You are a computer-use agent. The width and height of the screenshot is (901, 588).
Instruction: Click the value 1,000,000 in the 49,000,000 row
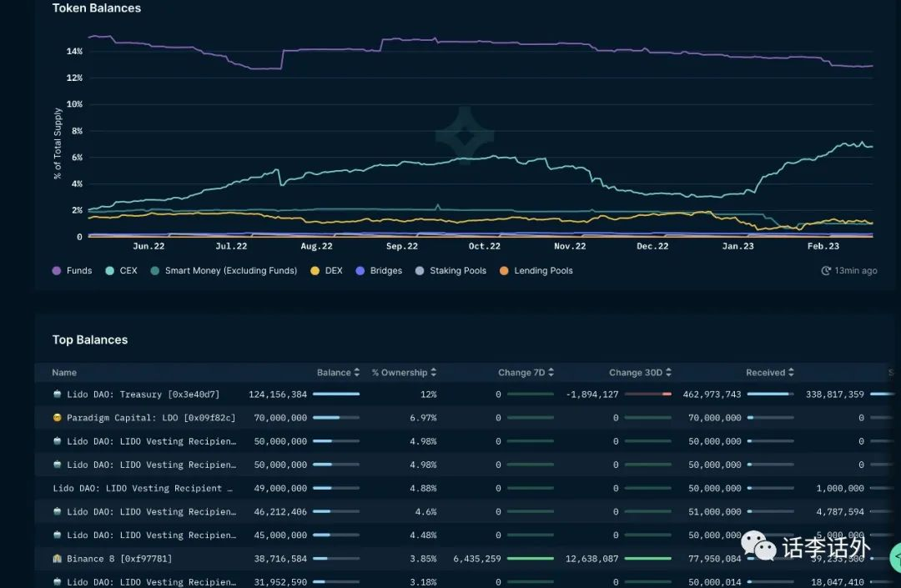tap(840, 488)
